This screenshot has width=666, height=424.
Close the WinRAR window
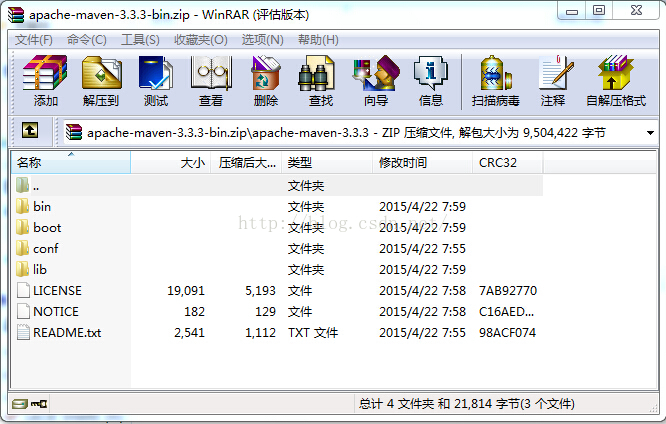[636, 11]
